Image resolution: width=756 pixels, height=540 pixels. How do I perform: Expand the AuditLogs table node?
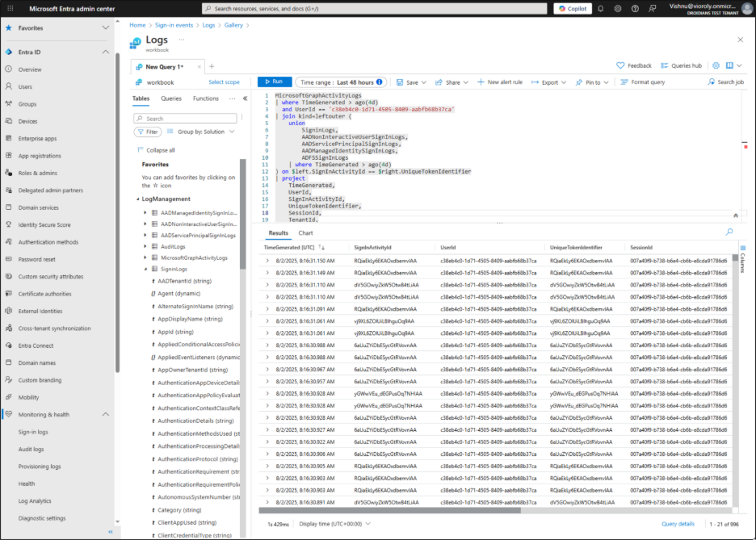tap(145, 247)
